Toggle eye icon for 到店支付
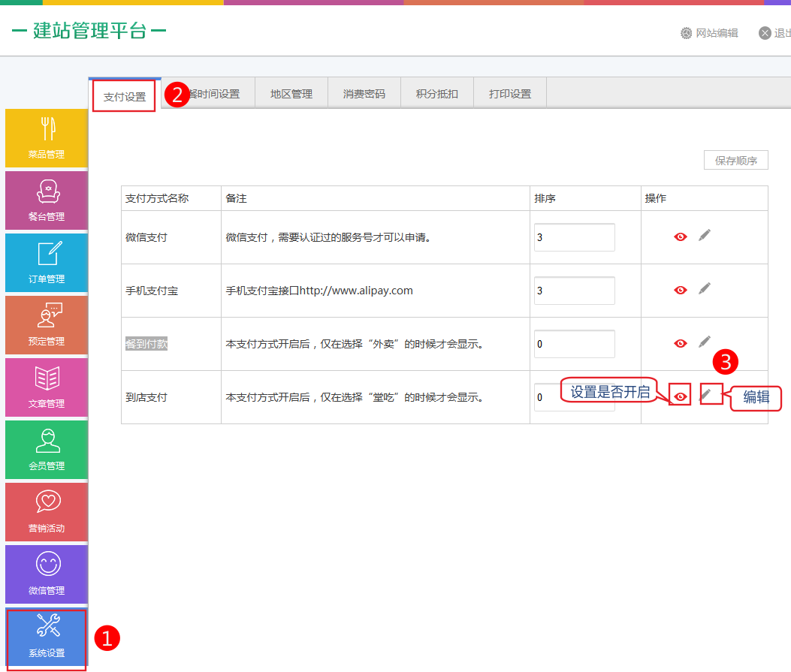Screen dimensions: 791x672 [x=681, y=396]
